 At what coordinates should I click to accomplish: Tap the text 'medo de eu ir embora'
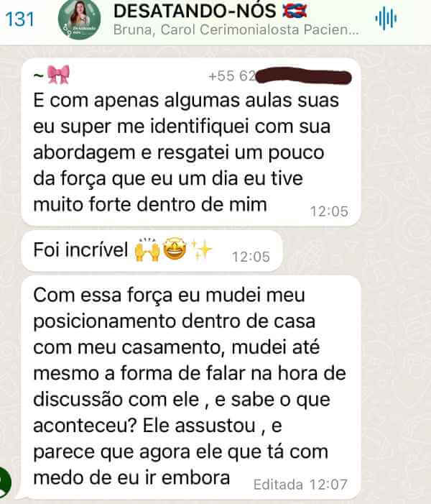pos(131,477)
